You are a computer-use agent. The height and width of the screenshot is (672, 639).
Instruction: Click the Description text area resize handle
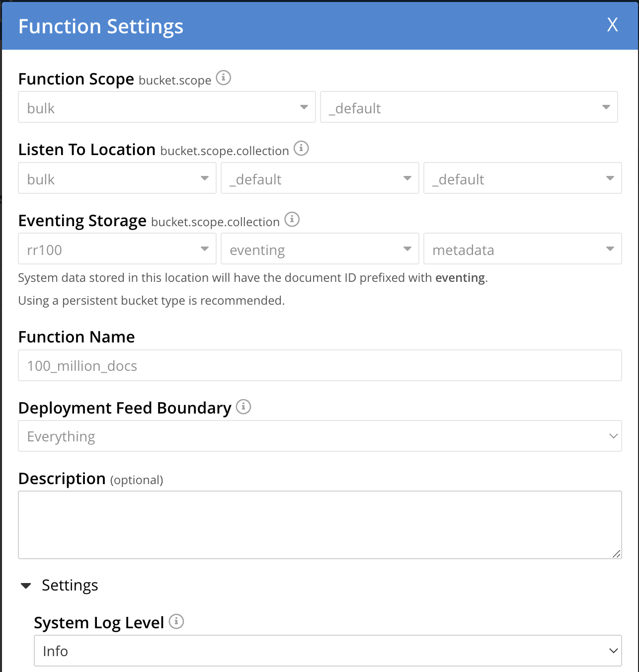616,554
